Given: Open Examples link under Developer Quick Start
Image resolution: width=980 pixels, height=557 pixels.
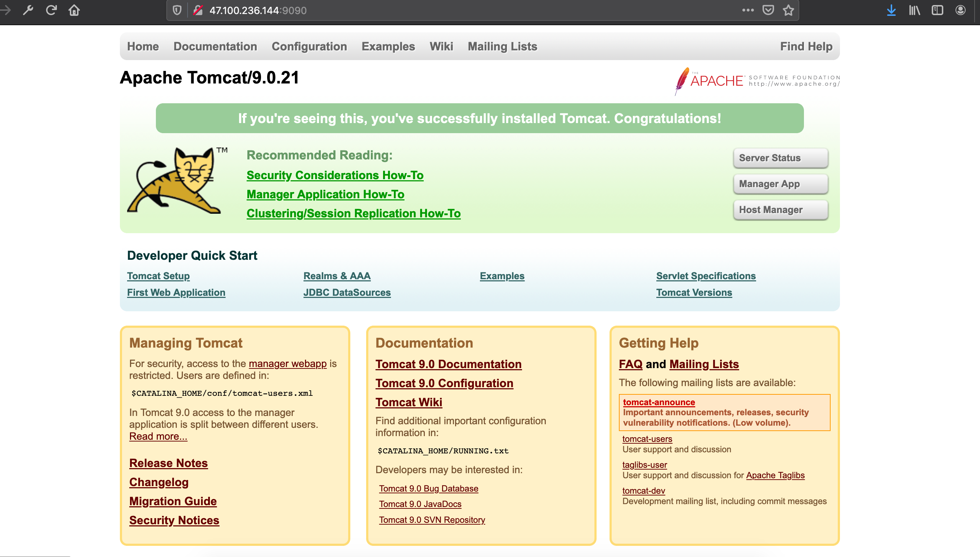Looking at the screenshot, I should [x=502, y=276].
